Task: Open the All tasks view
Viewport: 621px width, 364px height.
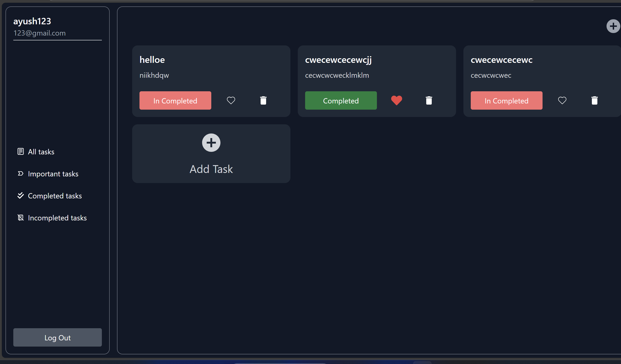Action: (x=41, y=151)
